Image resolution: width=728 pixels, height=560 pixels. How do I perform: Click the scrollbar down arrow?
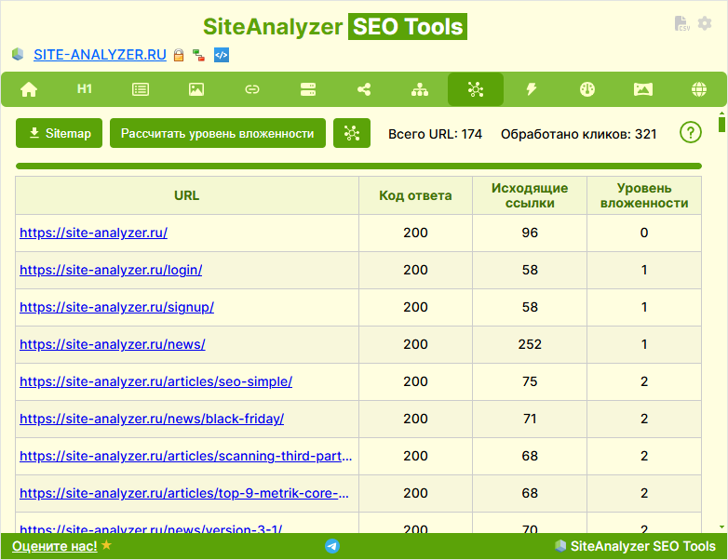coord(721,527)
